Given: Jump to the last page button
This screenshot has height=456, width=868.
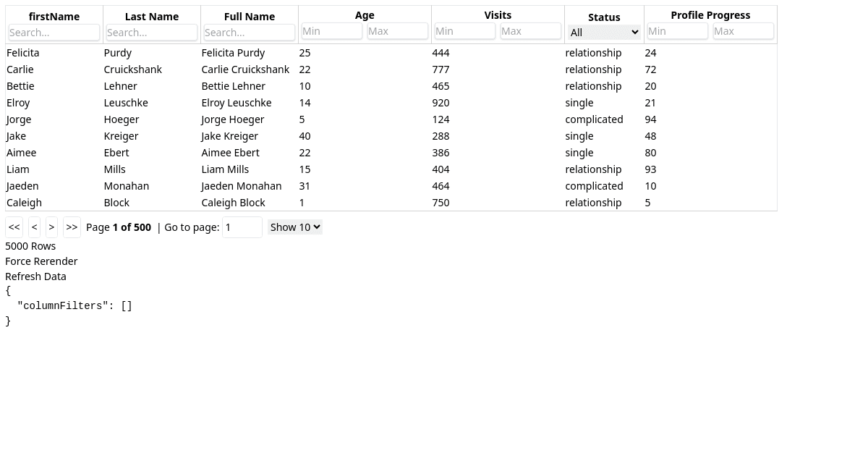Looking at the screenshot, I should click(x=72, y=227).
